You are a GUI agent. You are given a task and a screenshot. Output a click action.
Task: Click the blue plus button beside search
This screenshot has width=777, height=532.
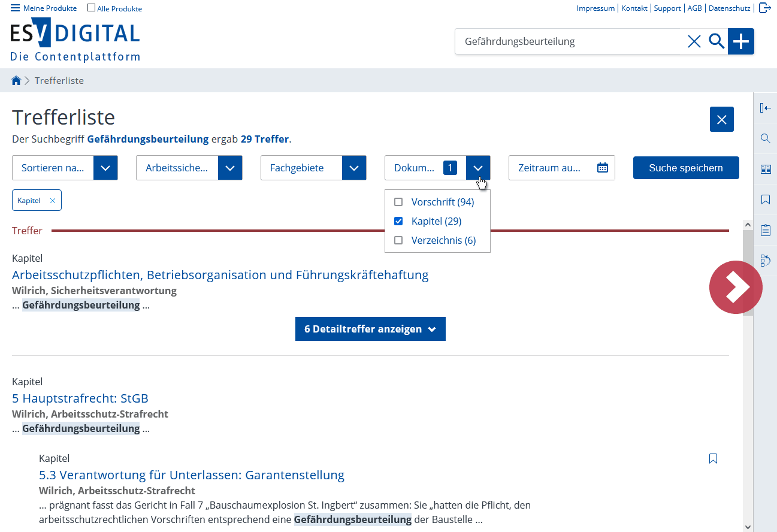(741, 41)
